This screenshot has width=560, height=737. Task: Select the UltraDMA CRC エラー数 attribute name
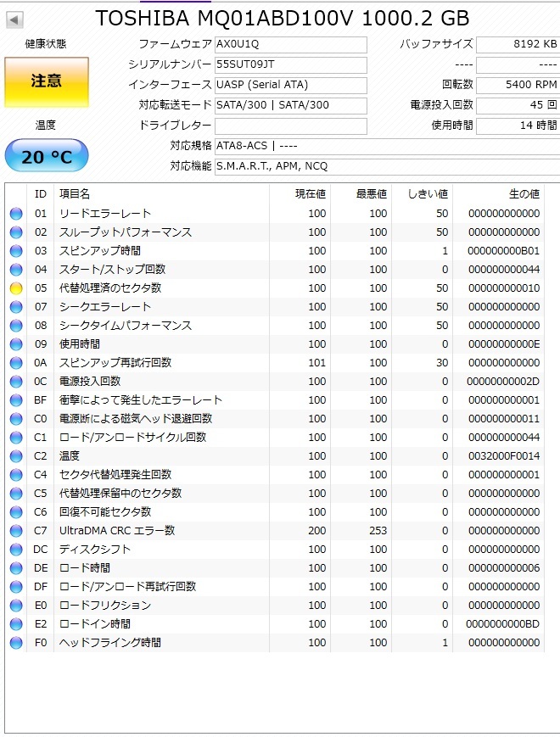click(117, 531)
